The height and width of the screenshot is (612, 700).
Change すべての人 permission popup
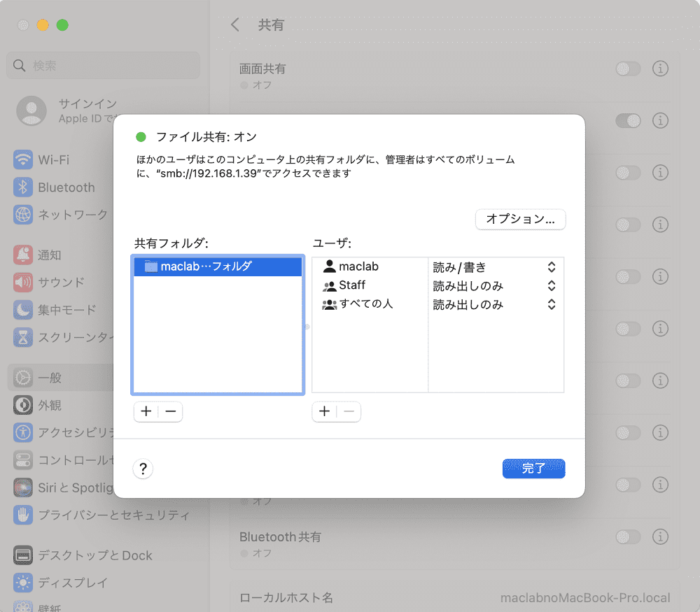[x=495, y=305]
